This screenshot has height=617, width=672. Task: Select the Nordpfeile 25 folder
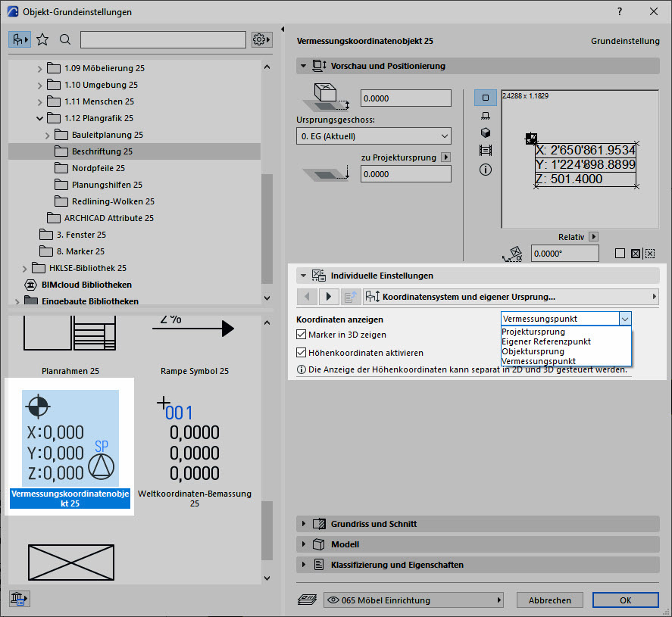coord(98,168)
